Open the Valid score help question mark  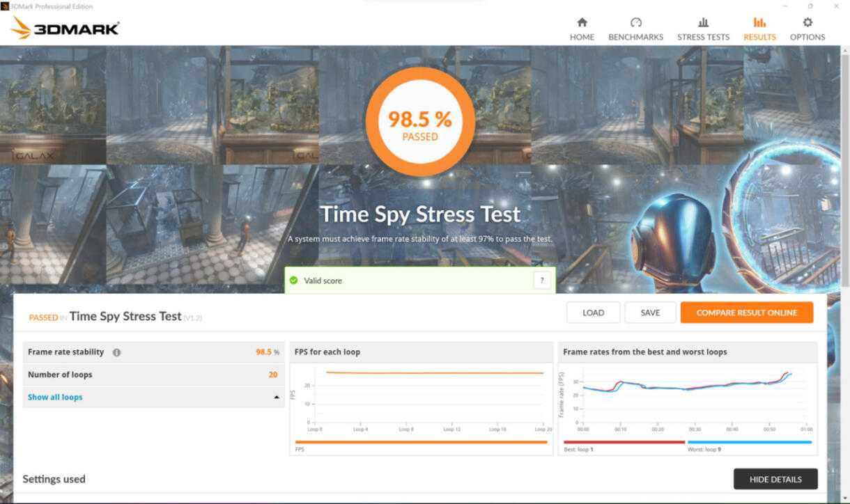pos(542,281)
